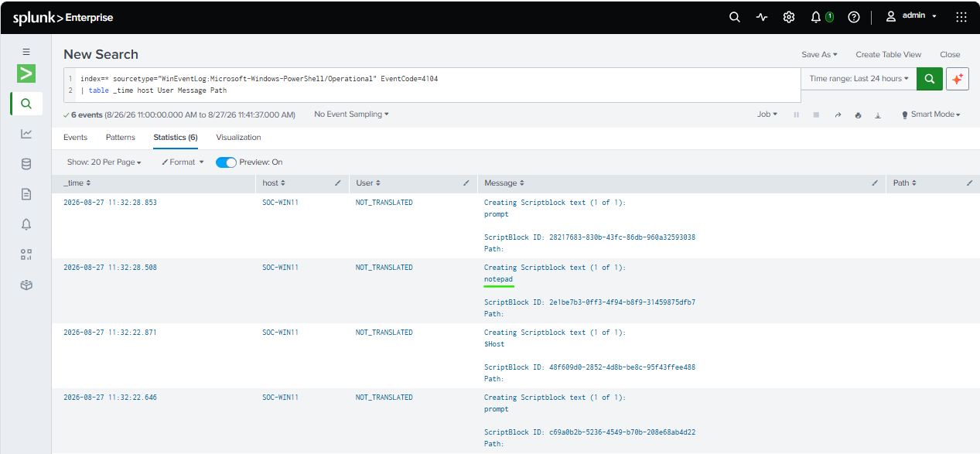
Task: Click the Create Table View button
Action: click(x=888, y=55)
